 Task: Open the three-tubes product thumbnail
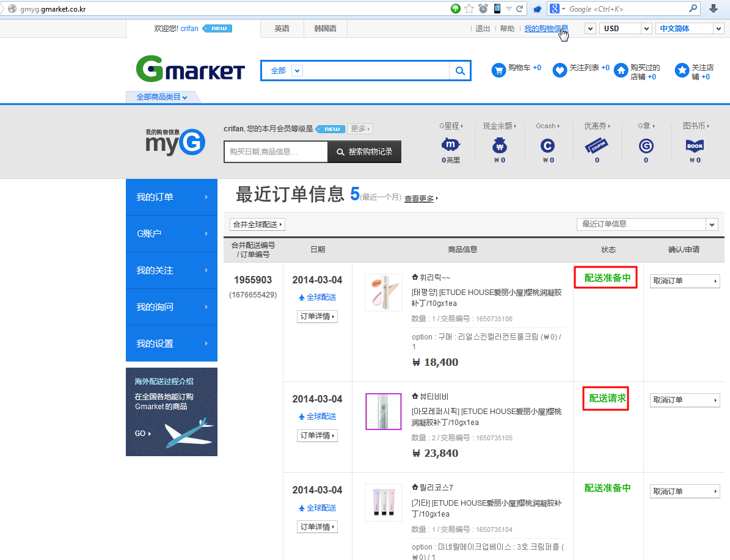384,503
